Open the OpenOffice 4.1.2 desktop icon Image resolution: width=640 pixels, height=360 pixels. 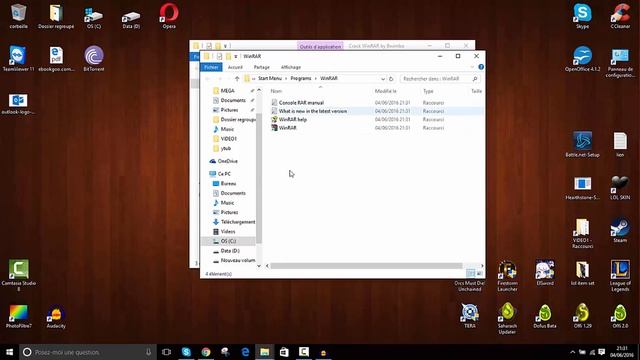click(582, 59)
